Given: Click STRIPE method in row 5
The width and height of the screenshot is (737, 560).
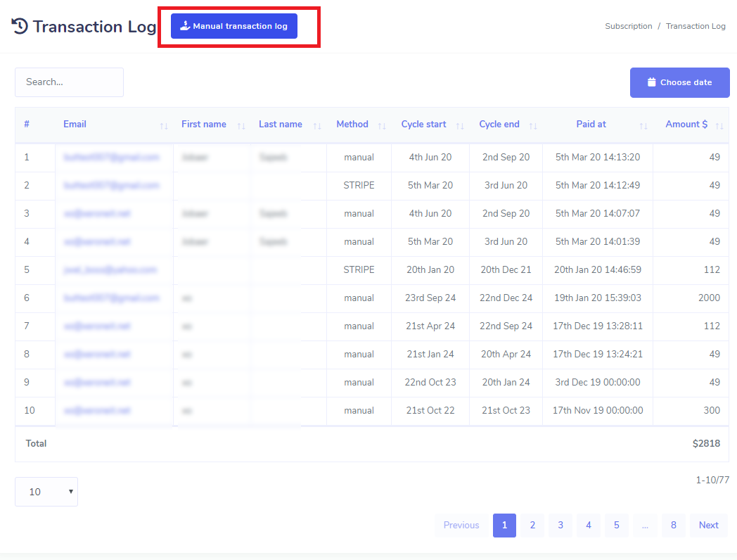Looking at the screenshot, I should 359,270.
